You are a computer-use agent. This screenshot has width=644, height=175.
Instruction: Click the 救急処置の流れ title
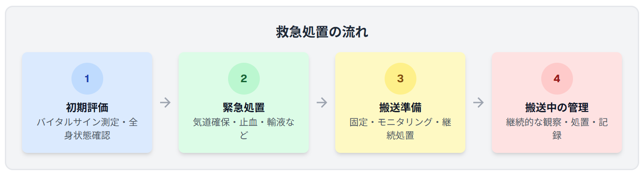(322, 32)
